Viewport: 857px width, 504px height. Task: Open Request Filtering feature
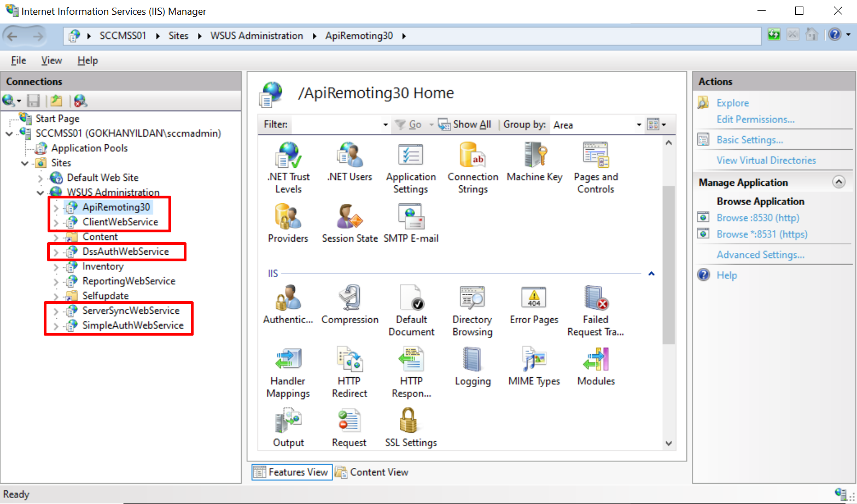[349, 427]
